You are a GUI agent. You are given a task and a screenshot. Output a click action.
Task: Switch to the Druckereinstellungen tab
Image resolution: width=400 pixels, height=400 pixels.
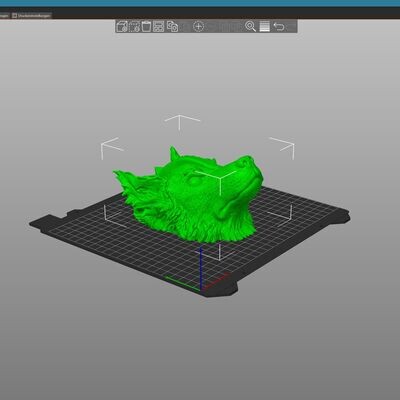[32, 15]
